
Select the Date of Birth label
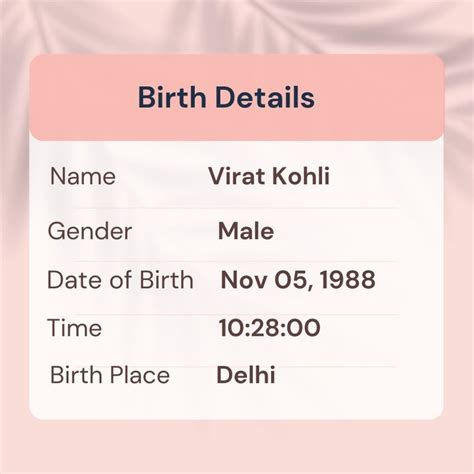pyautogui.click(x=120, y=280)
